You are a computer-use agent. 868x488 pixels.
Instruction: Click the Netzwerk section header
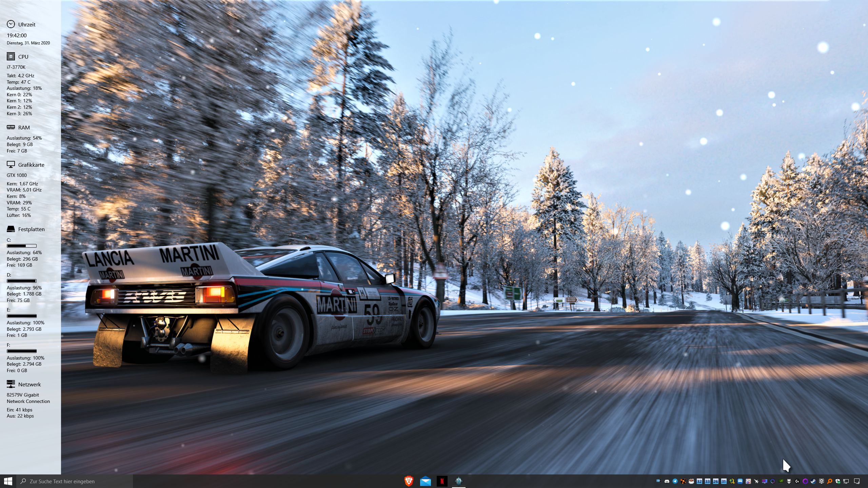tap(24, 384)
